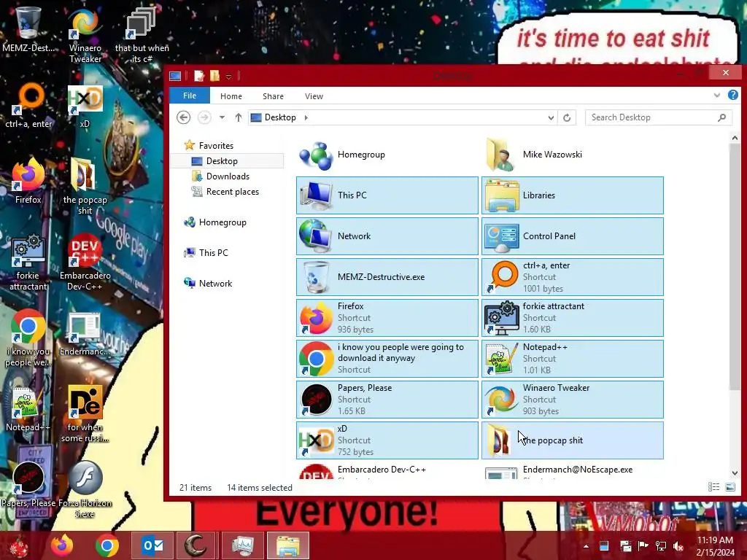The image size is (747, 560).
Task: Show hidden tray icons arrow
Action: coord(586,546)
